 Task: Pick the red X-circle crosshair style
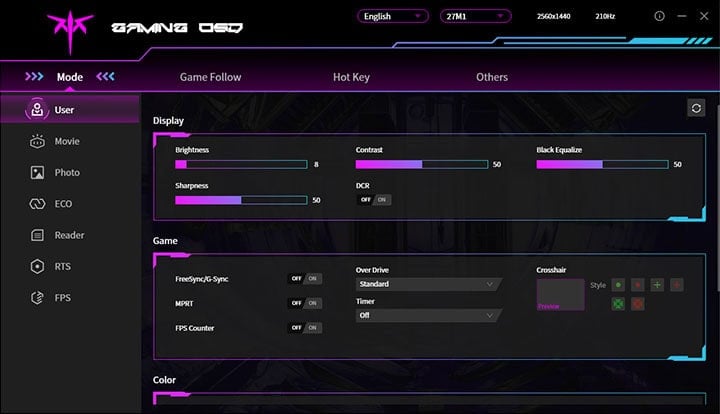point(638,303)
